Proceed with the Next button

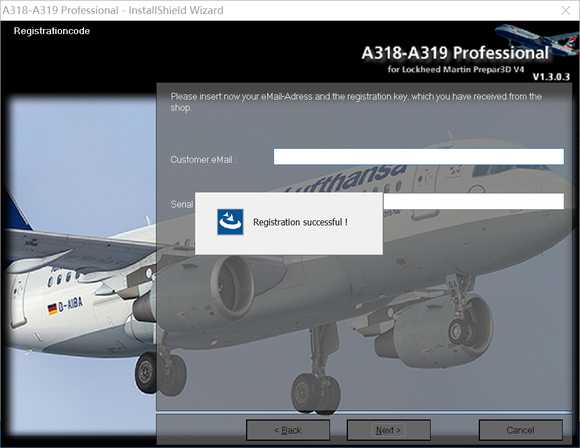389,430
